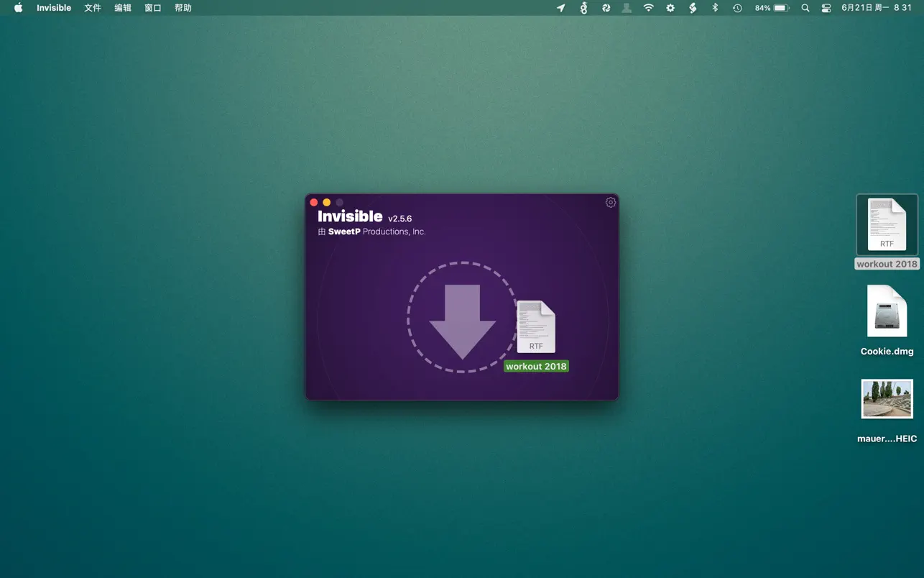Select the Cookie.dmg desktop file
The image size is (924, 578).
(x=887, y=311)
